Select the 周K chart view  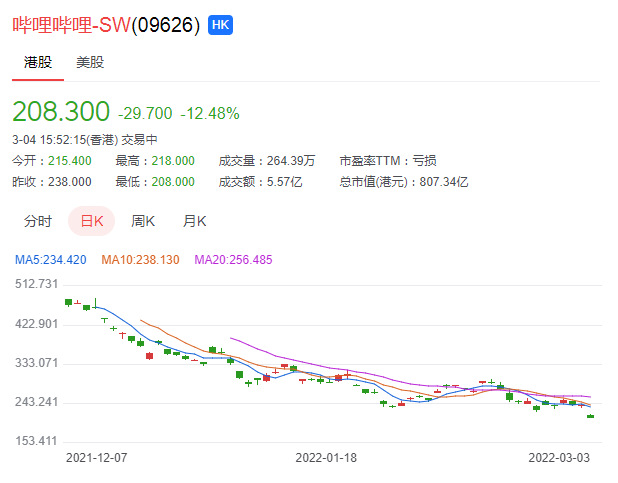click(143, 221)
